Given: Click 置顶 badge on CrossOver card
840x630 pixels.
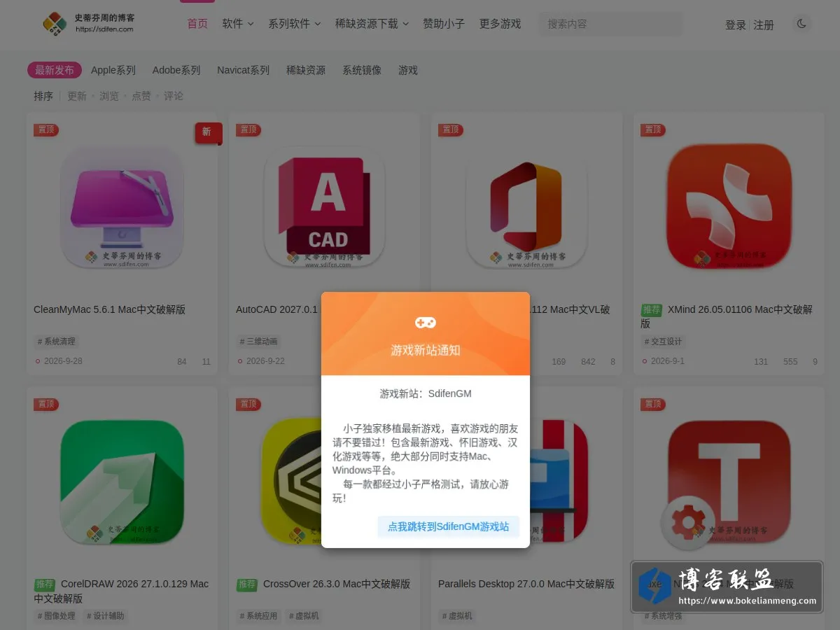Looking at the screenshot, I should pyautogui.click(x=248, y=404).
